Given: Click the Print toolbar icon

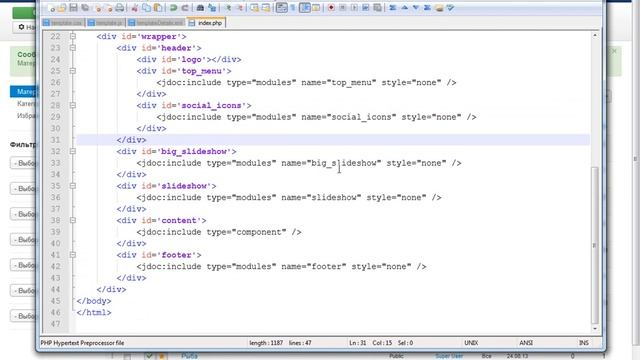Looking at the screenshot, I should coord(120,8).
